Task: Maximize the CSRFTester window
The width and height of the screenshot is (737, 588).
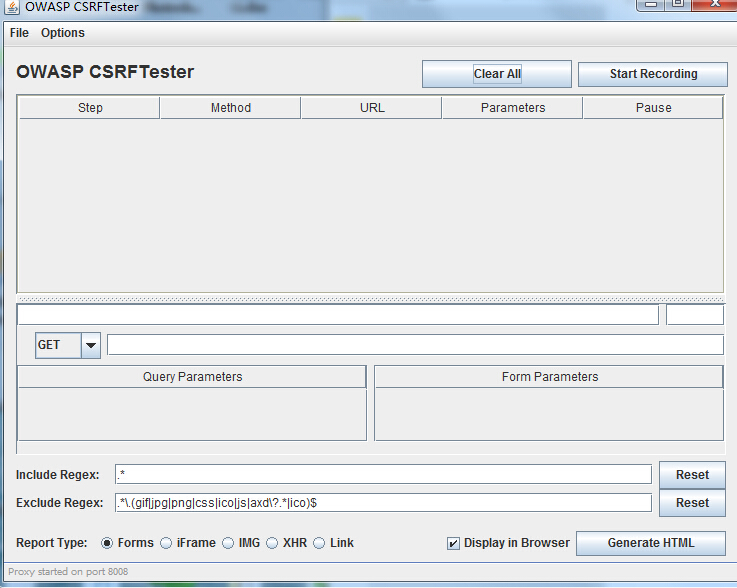Action: pos(678,4)
